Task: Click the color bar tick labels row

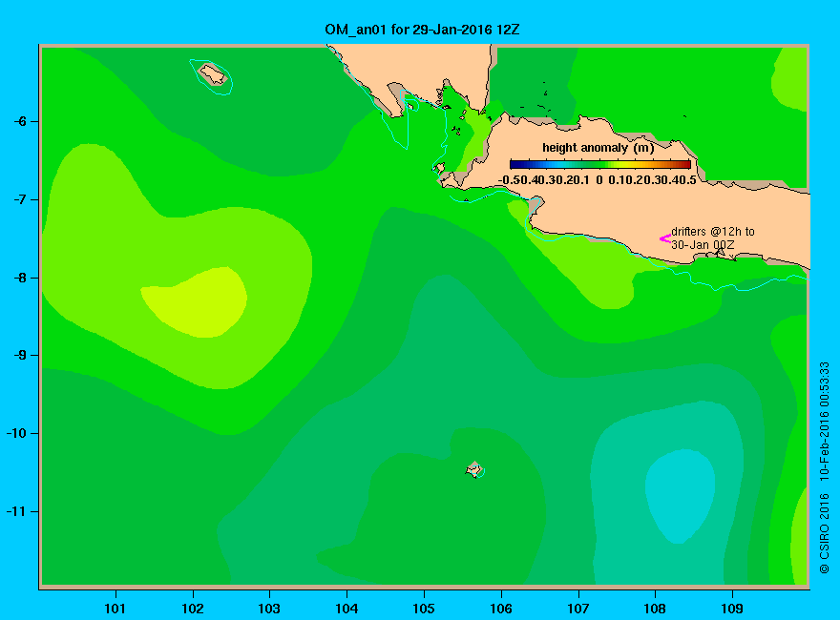Action: click(x=598, y=180)
